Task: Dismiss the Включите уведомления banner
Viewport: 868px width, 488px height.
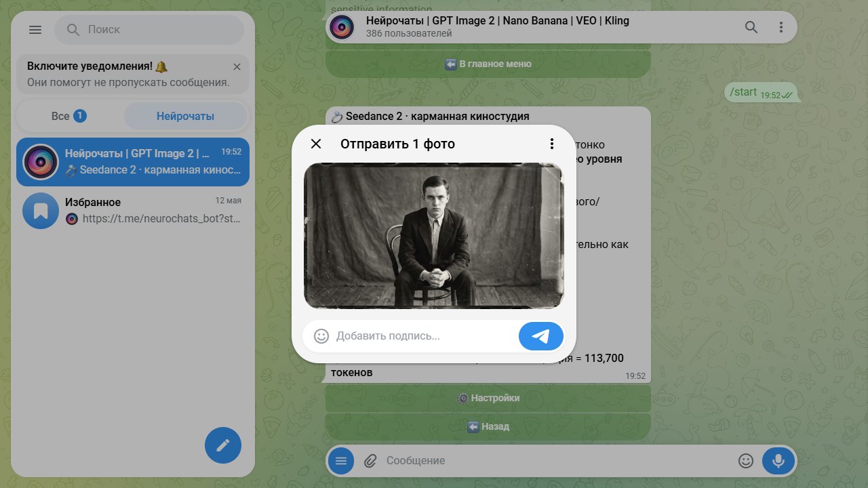Action: pos(237,66)
